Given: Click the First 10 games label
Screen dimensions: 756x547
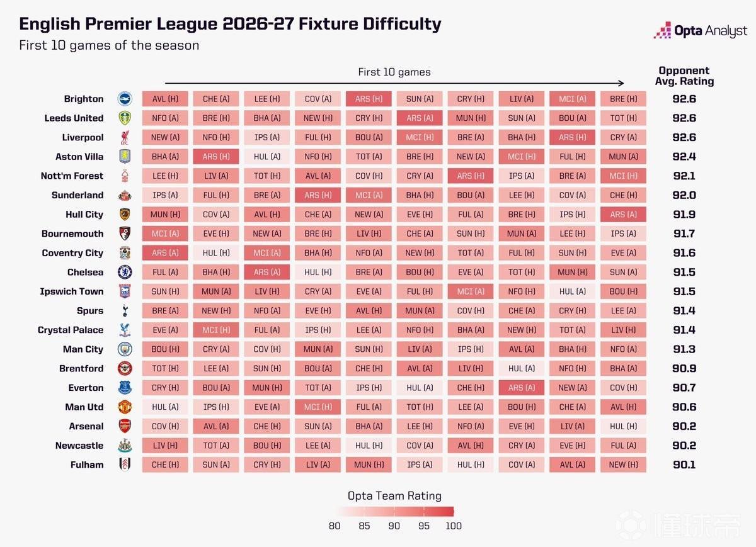Looking at the screenshot, I should click(x=394, y=72).
